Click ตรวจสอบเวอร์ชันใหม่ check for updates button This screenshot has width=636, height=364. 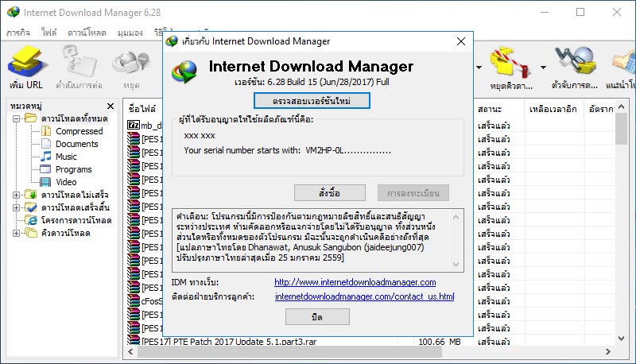pyautogui.click(x=312, y=100)
